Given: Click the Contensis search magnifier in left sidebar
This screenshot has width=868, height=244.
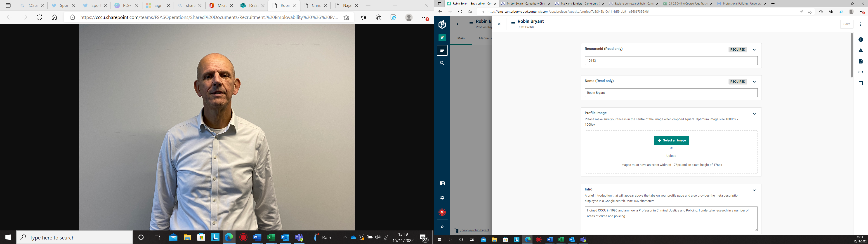Looking at the screenshot, I should coord(442,63).
